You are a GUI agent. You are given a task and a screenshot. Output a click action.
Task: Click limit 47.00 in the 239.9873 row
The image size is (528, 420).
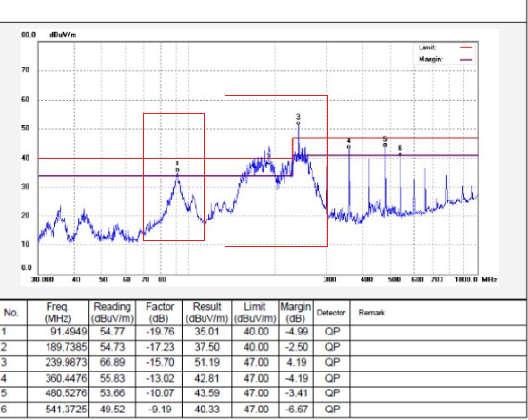[x=256, y=362]
